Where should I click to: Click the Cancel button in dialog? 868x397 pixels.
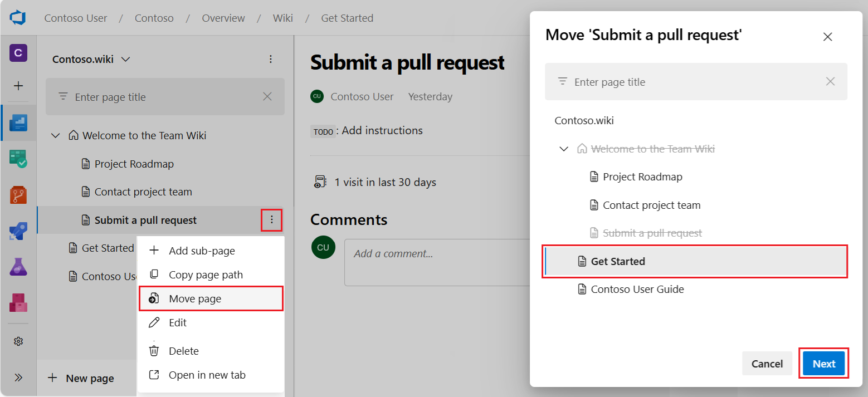pos(767,364)
